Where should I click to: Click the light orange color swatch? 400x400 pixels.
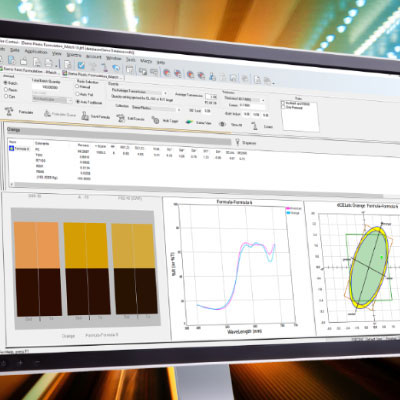click(x=37, y=245)
